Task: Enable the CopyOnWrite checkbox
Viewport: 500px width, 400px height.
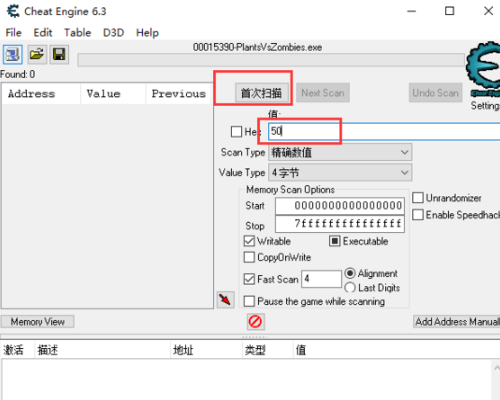Action: pos(249,257)
